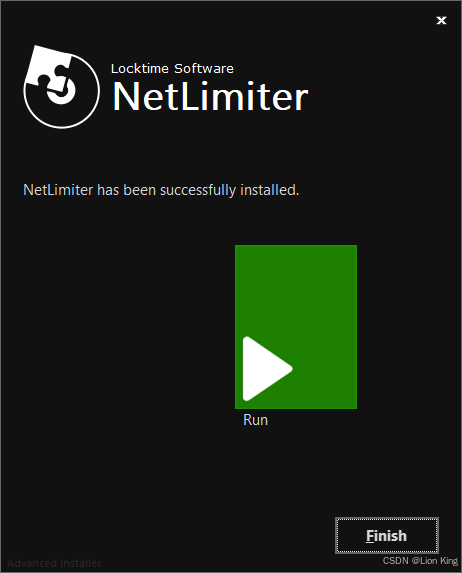Image resolution: width=462 pixels, height=573 pixels.
Task: Click the successfully installed message text
Action: pyautogui.click(x=161, y=190)
